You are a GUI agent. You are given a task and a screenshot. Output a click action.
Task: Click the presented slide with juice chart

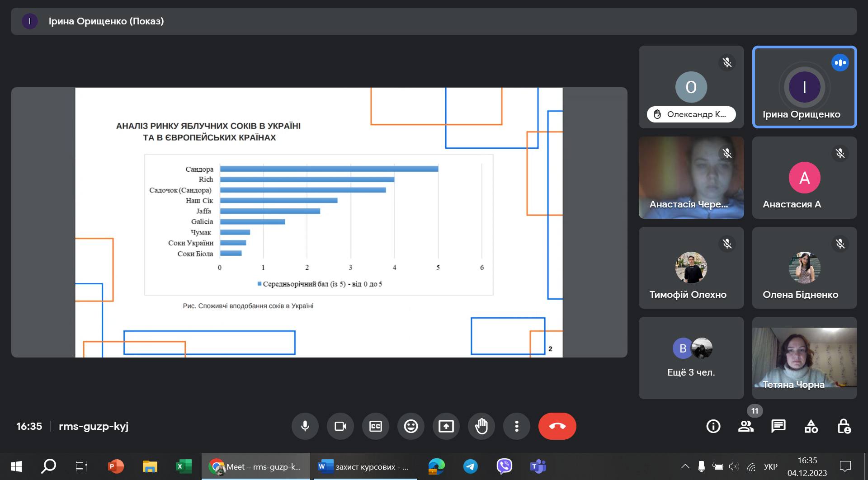319,222
